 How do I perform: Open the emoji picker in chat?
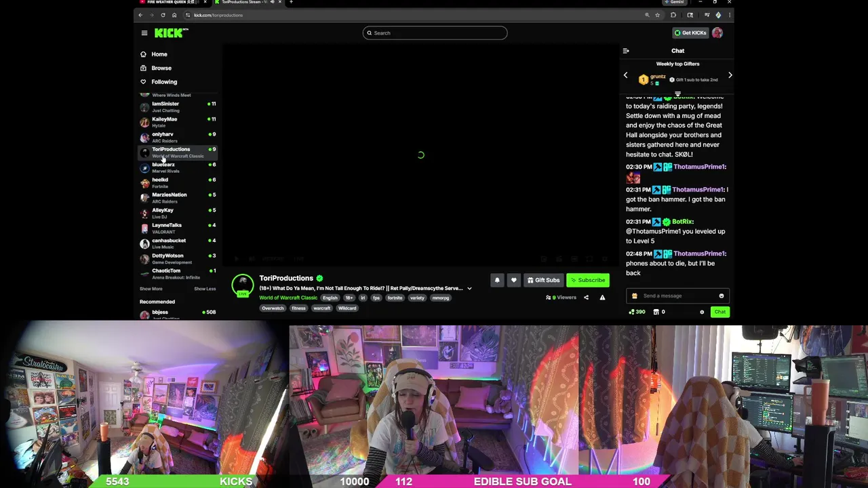[721, 296]
